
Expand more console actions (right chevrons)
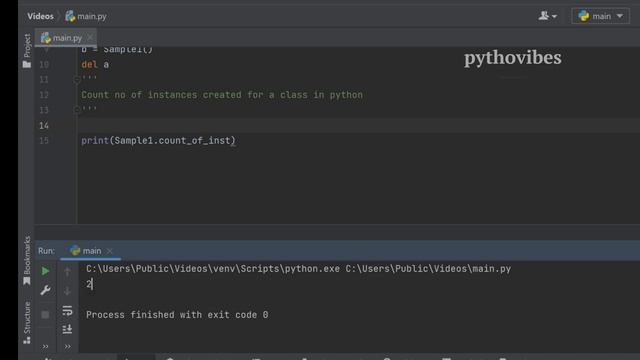(67, 347)
